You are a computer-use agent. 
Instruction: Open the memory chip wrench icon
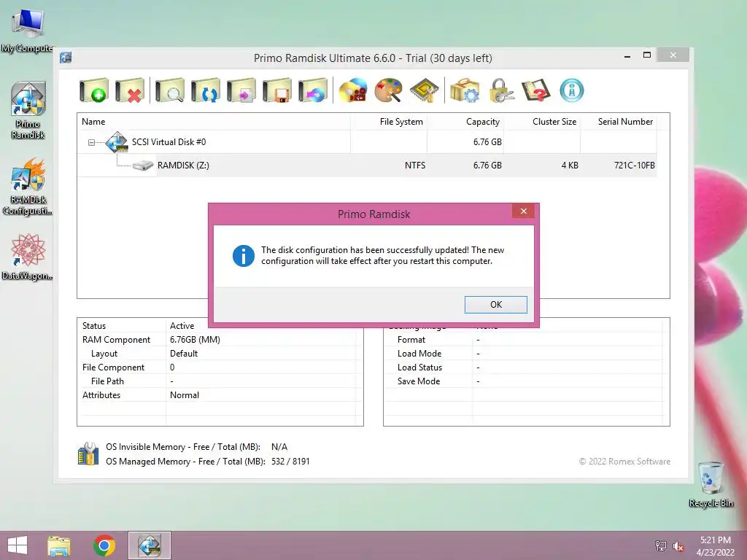pyautogui.click(x=424, y=90)
